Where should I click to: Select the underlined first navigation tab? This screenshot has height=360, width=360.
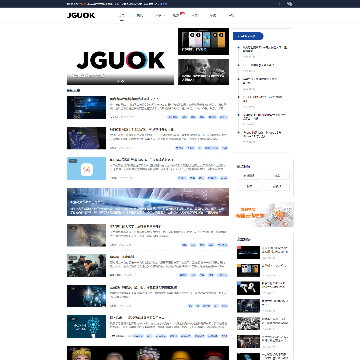(122, 15)
